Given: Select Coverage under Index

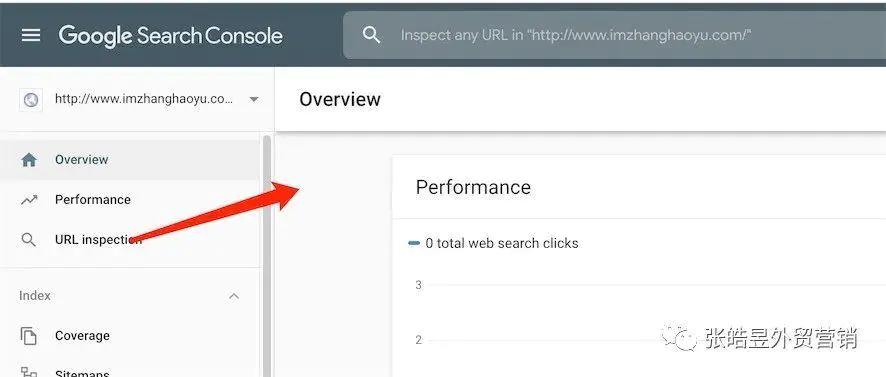Looking at the screenshot, I should 82,336.
